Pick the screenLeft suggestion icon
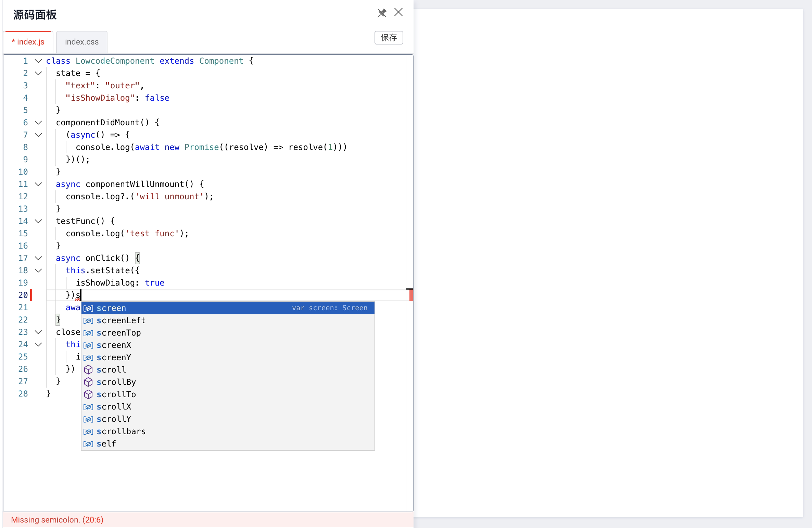The height and width of the screenshot is (528, 812). pyautogui.click(x=88, y=320)
